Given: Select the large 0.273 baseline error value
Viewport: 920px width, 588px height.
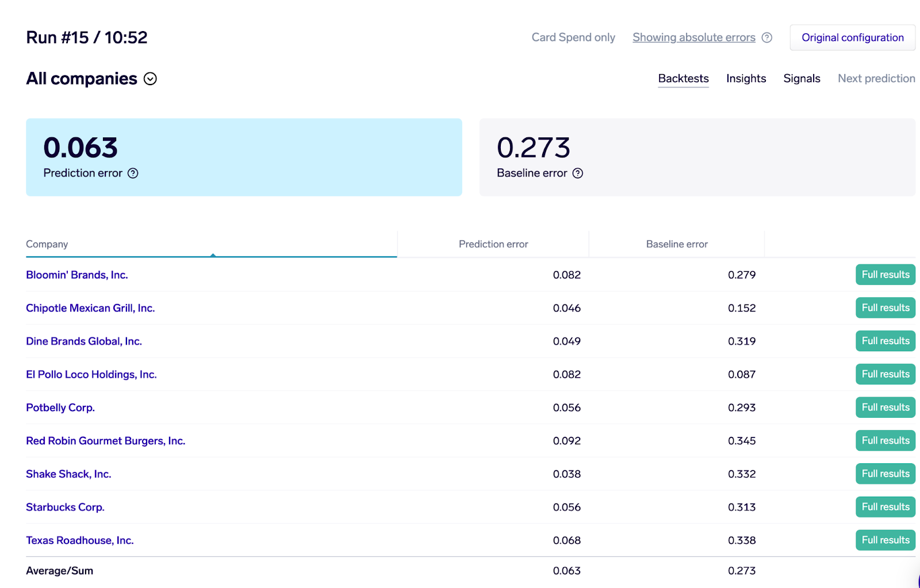Looking at the screenshot, I should [534, 148].
